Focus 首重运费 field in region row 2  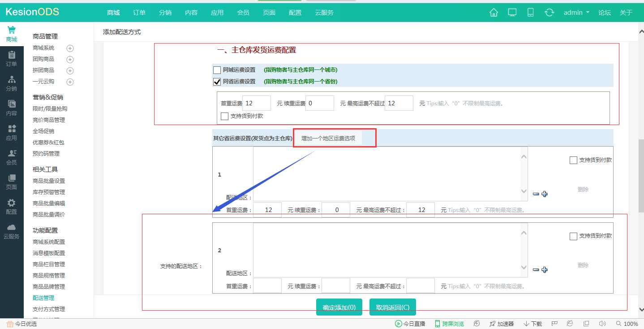click(267, 286)
